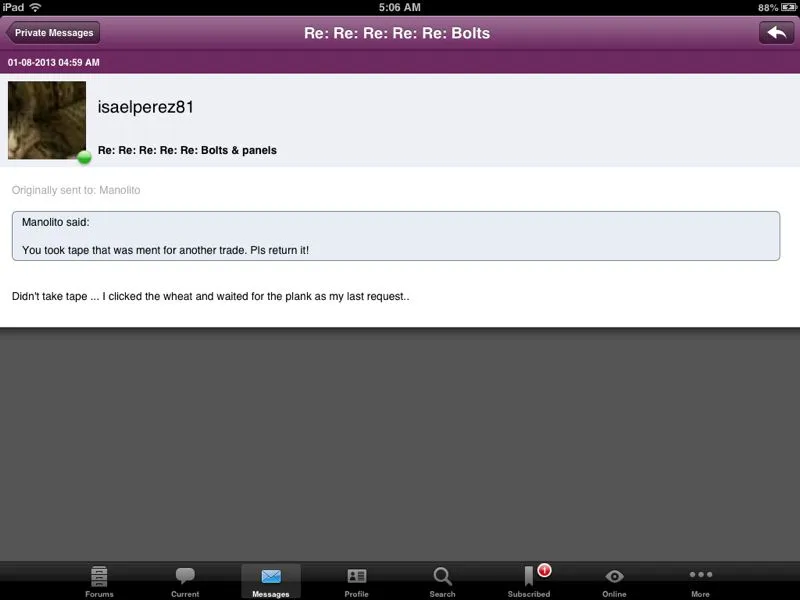Open the Profile card icon
The image size is (800, 600).
point(357,580)
